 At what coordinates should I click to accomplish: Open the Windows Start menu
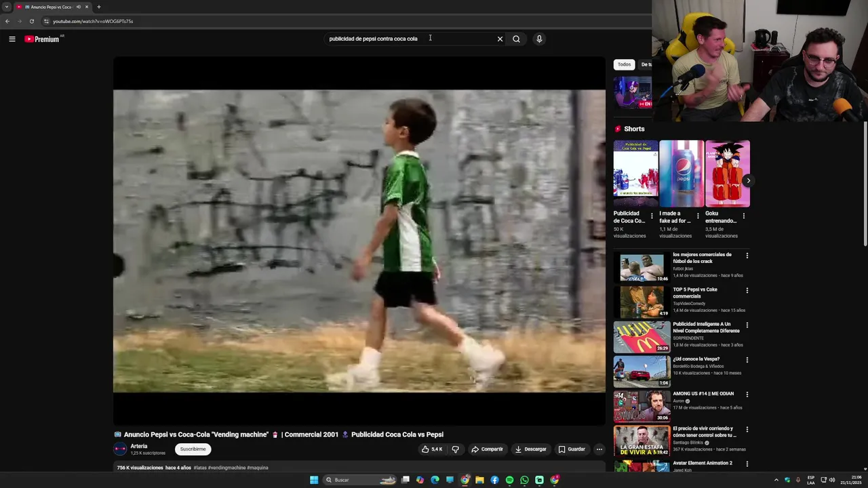pyautogui.click(x=314, y=480)
